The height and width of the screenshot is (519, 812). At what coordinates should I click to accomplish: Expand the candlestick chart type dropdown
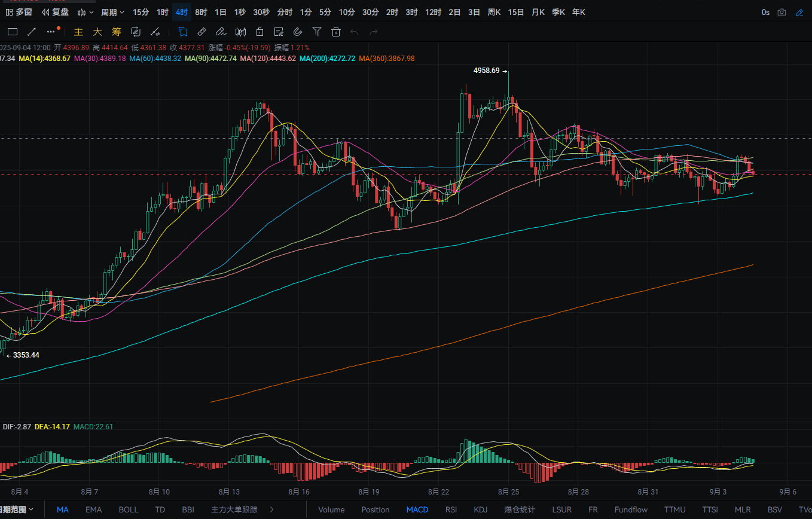[86, 12]
